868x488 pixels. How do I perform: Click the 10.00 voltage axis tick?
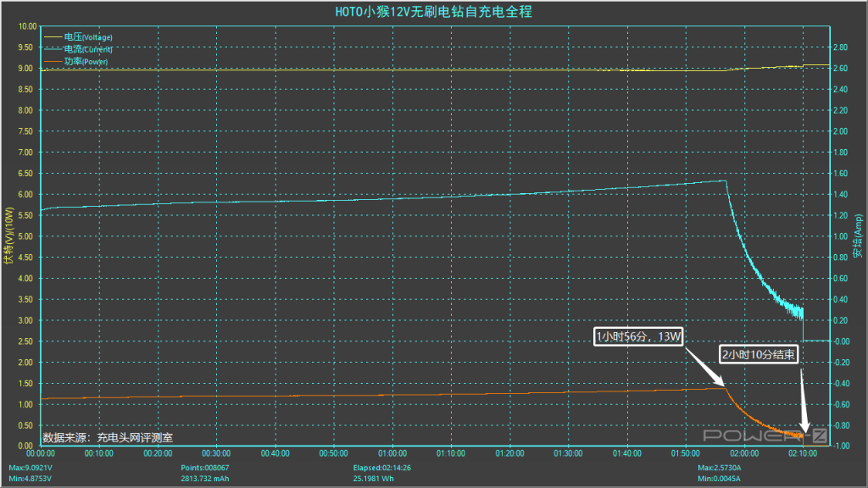[27, 26]
